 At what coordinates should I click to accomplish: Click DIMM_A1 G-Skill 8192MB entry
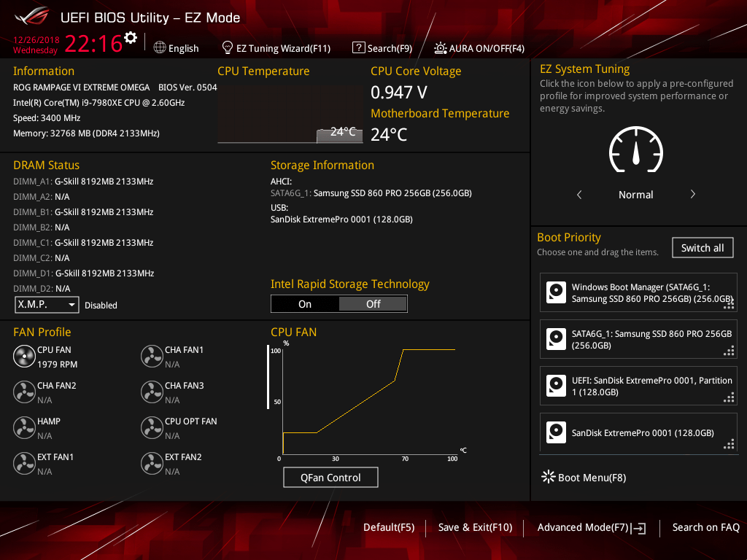point(83,182)
